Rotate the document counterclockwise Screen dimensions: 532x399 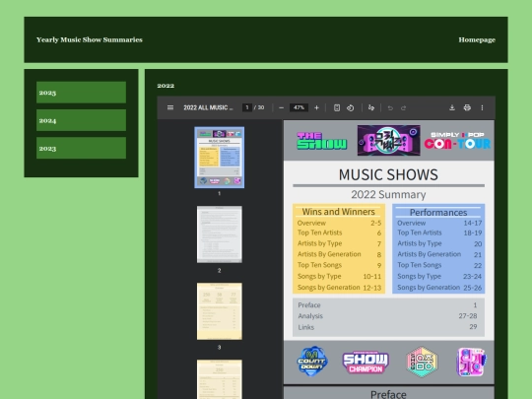[x=350, y=107]
